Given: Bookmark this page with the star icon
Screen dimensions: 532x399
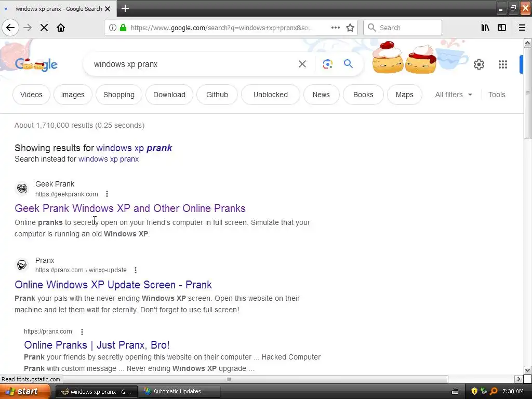Looking at the screenshot, I should tap(350, 28).
